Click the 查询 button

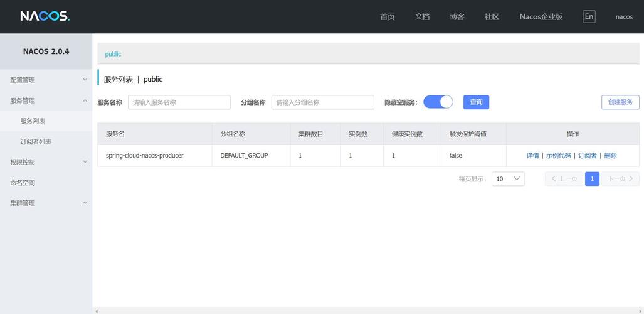pos(476,102)
